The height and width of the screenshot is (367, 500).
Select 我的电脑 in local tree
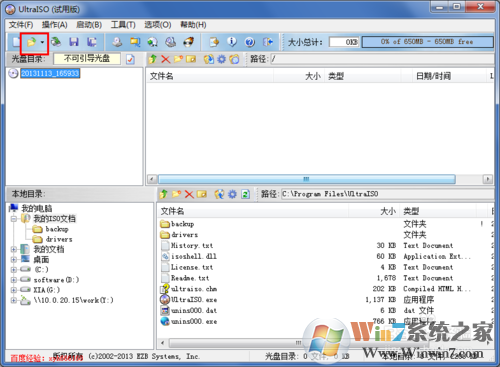37,209
